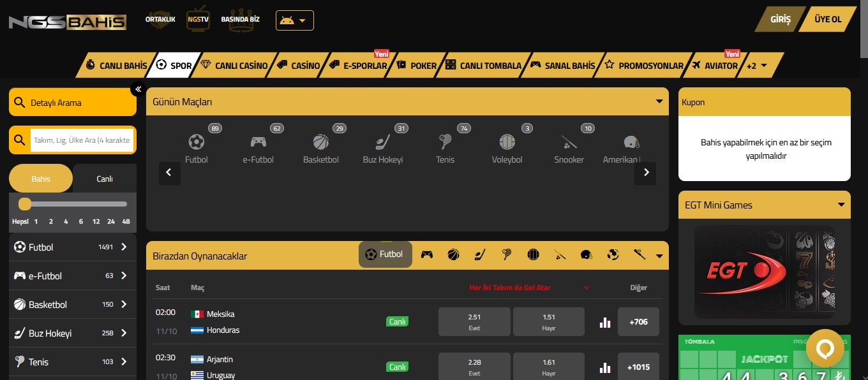Viewport: 868px width, 380px height.
Task: Open CANLI TOMBALA menu item
Action: coord(483,65)
